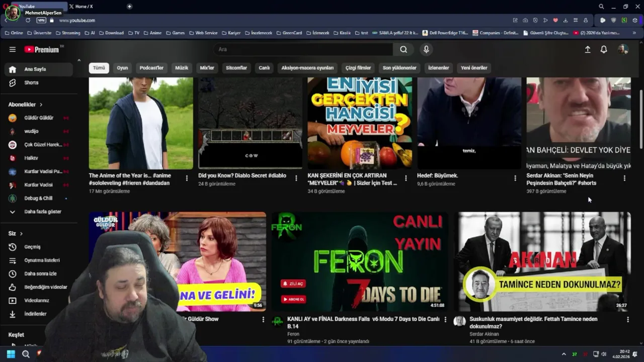Click the VPN badge in address bar

coord(41,20)
